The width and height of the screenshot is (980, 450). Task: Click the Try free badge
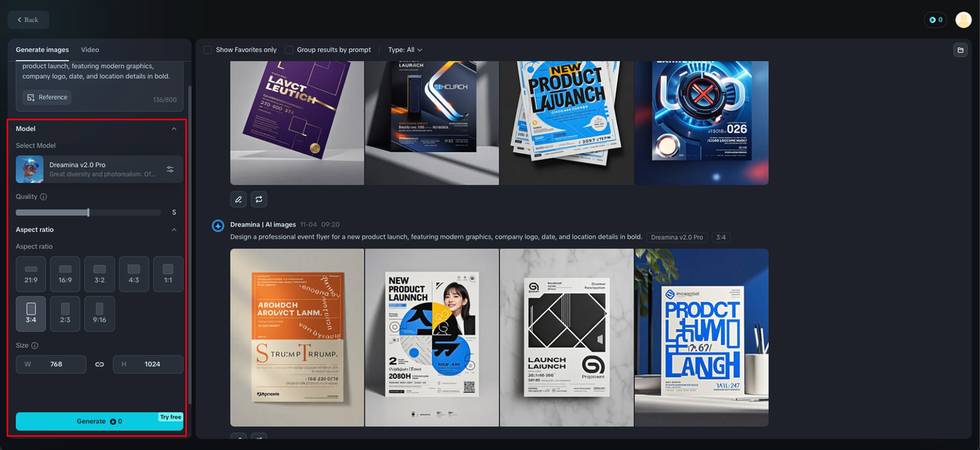click(x=171, y=417)
